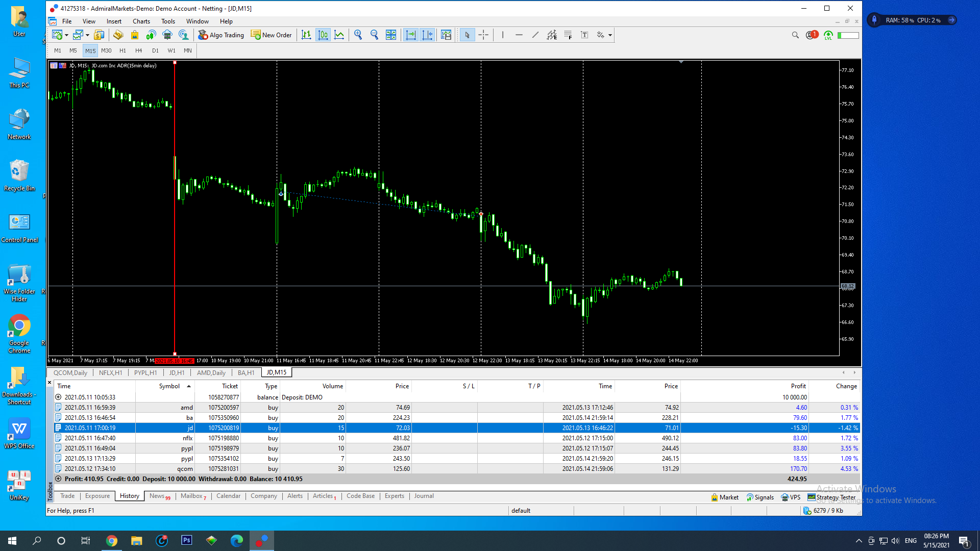Open Chrome from the Windows taskbar
This screenshot has height=551, width=980.
pos(112,541)
